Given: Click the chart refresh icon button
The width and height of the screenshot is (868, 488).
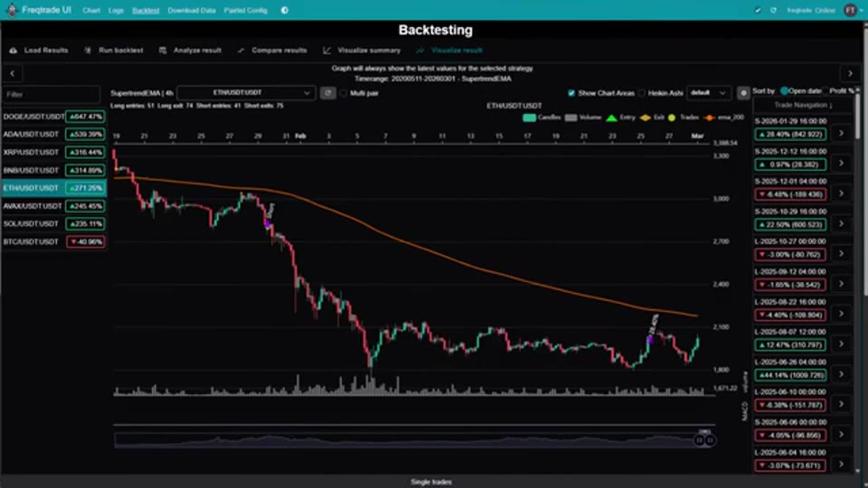Looking at the screenshot, I should pos(327,93).
